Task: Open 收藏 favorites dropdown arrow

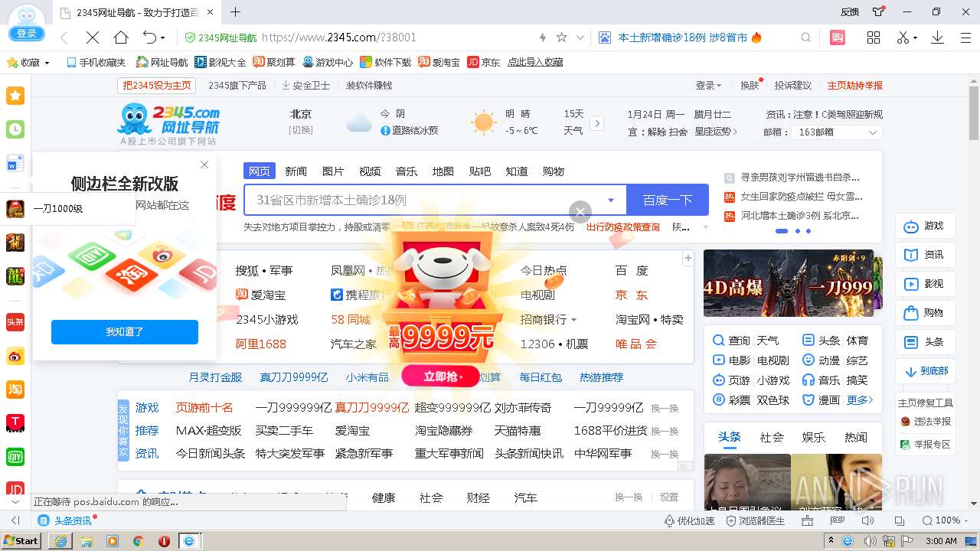Action: (x=47, y=63)
